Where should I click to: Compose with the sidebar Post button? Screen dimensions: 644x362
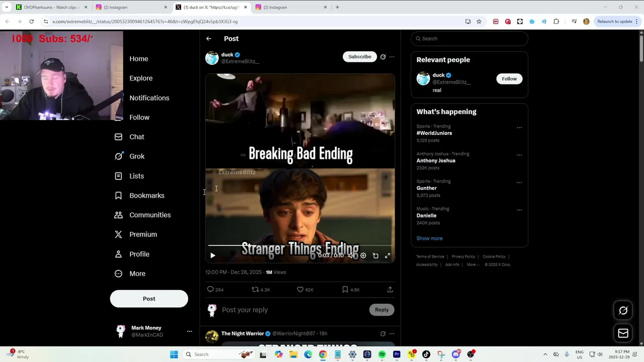click(x=149, y=299)
